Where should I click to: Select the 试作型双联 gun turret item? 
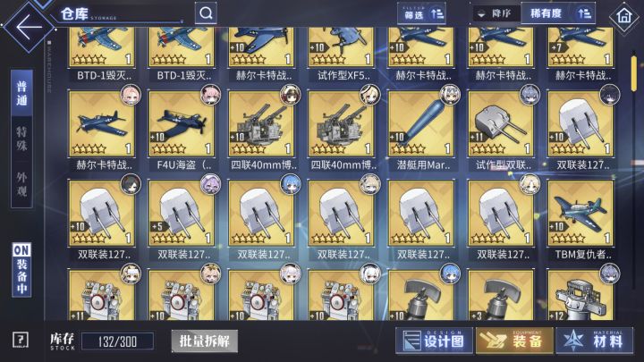[501, 130]
